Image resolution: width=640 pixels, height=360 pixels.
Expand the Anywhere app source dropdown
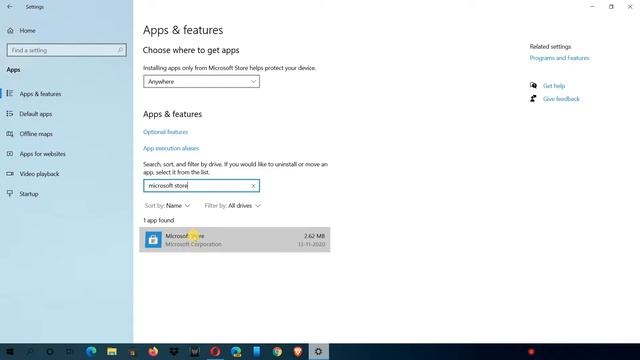[x=201, y=82]
